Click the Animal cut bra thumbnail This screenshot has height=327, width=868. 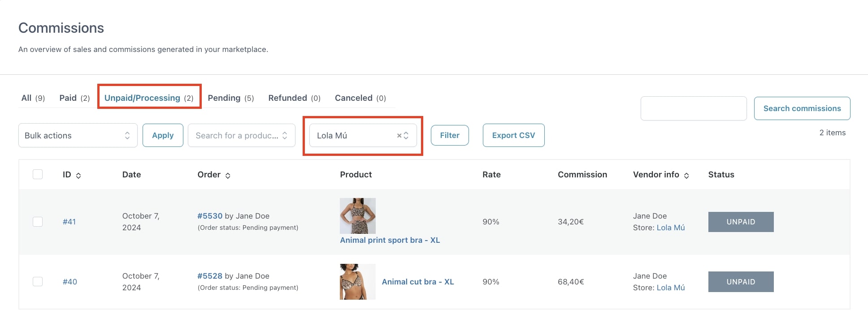[358, 282]
